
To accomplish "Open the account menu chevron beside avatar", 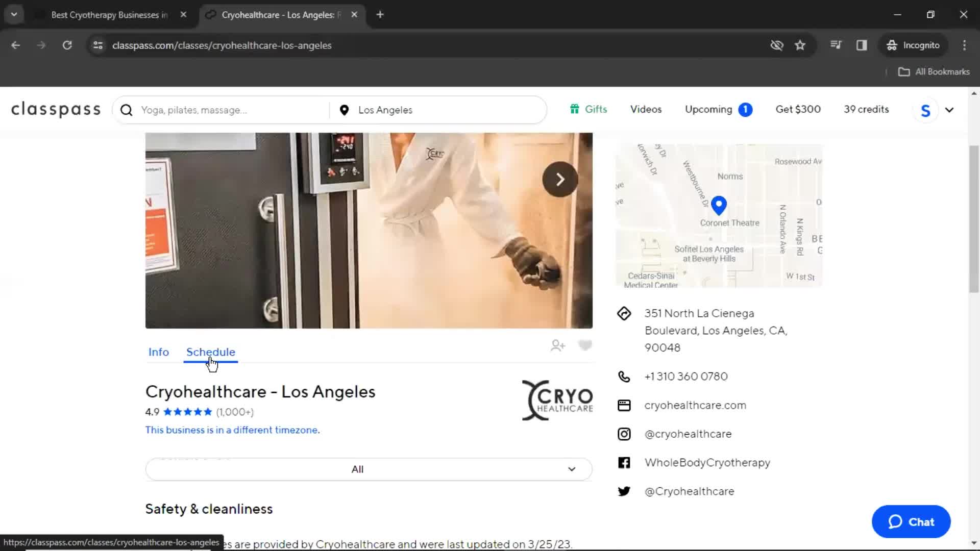I will (949, 110).
